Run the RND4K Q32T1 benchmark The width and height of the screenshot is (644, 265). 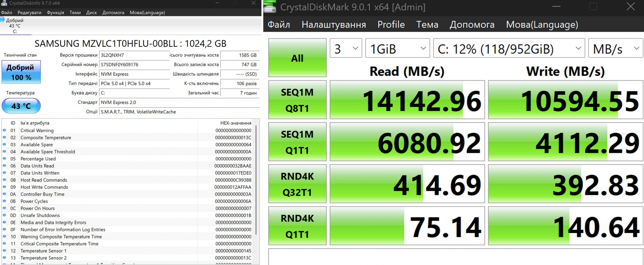pos(297,184)
